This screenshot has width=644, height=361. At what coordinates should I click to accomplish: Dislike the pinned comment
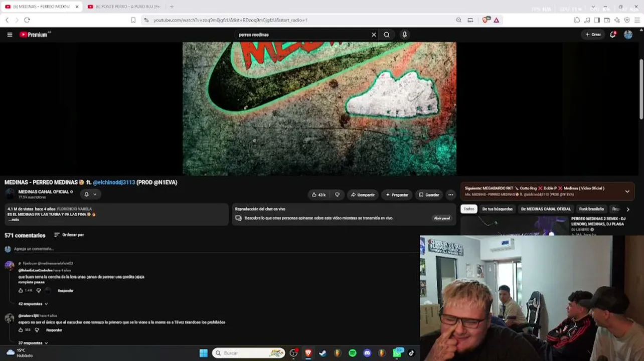(38, 290)
